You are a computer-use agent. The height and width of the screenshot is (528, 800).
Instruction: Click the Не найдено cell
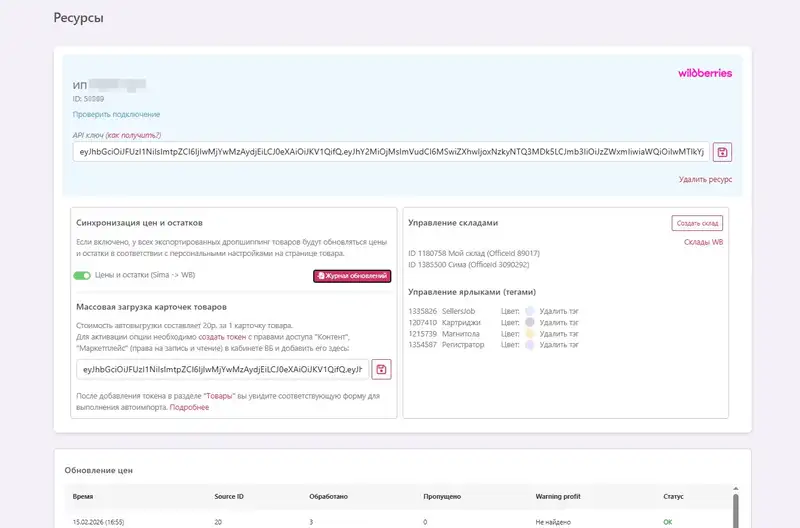553,522
